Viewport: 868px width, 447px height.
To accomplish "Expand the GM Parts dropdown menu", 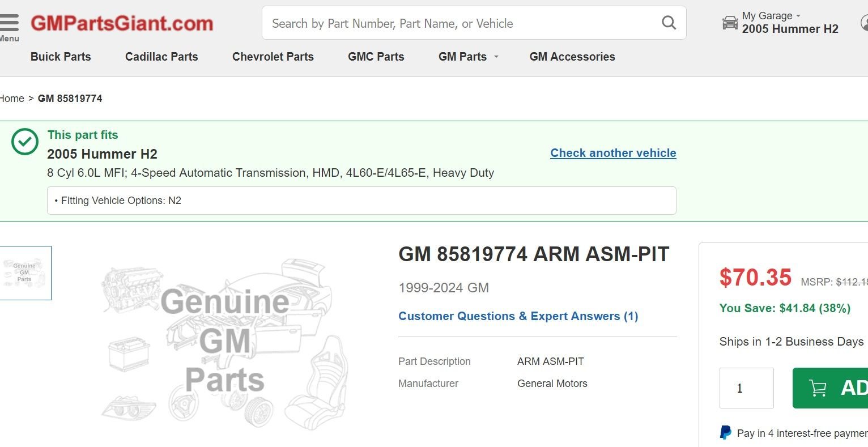I will coord(468,57).
